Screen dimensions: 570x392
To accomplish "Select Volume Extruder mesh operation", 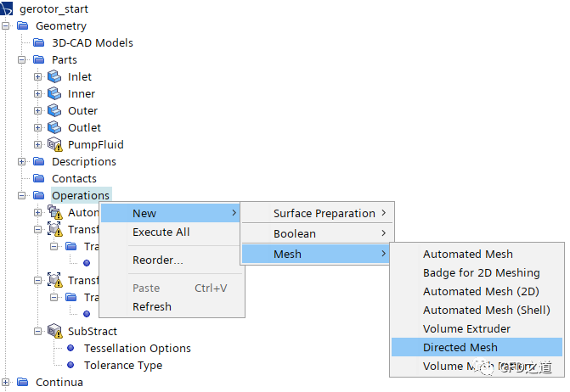I will (x=466, y=328).
